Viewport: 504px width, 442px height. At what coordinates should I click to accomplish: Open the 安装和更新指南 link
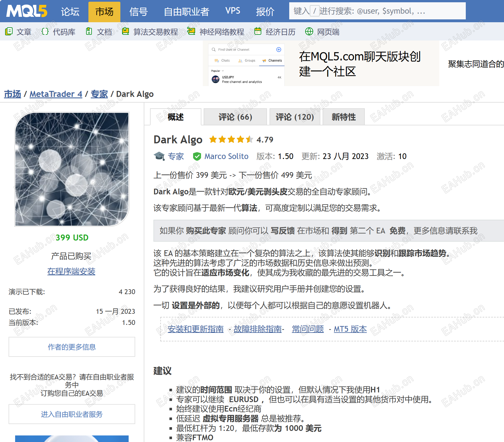tap(196, 329)
